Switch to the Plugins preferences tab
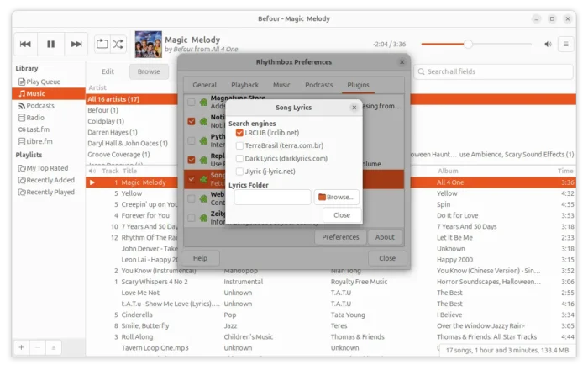The width and height of the screenshot is (588, 370). click(x=358, y=85)
